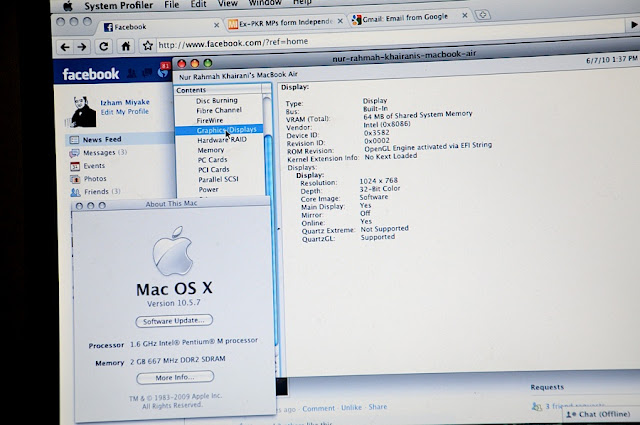Click the browser page menu arrow
This screenshot has height=425, width=640.
(x=633, y=25)
